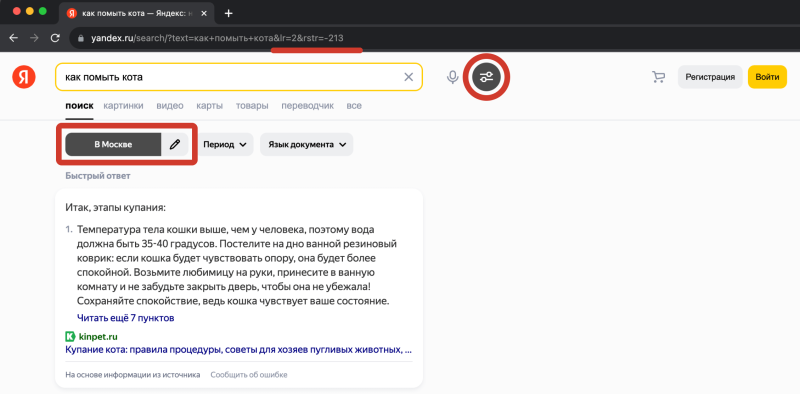Image resolution: width=800 pixels, height=394 pixels.
Task: Click the Yandex logo icon
Action: pos(24,77)
